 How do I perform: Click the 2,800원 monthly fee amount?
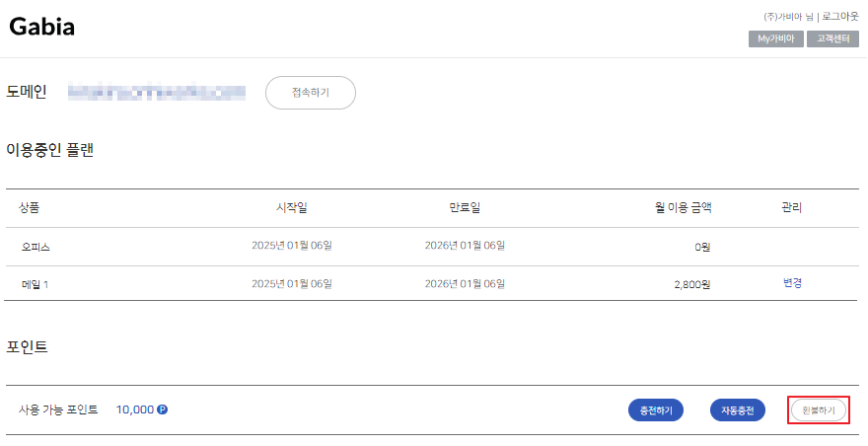(x=691, y=284)
